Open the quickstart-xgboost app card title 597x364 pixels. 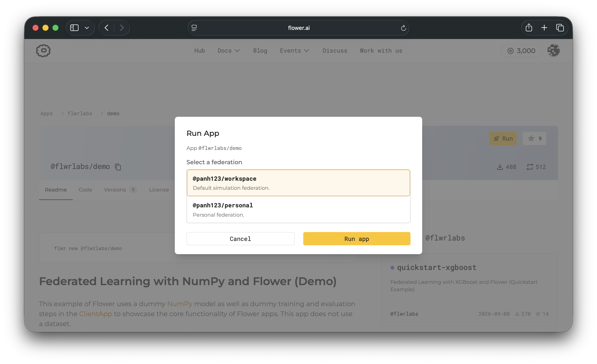pyautogui.click(x=437, y=267)
